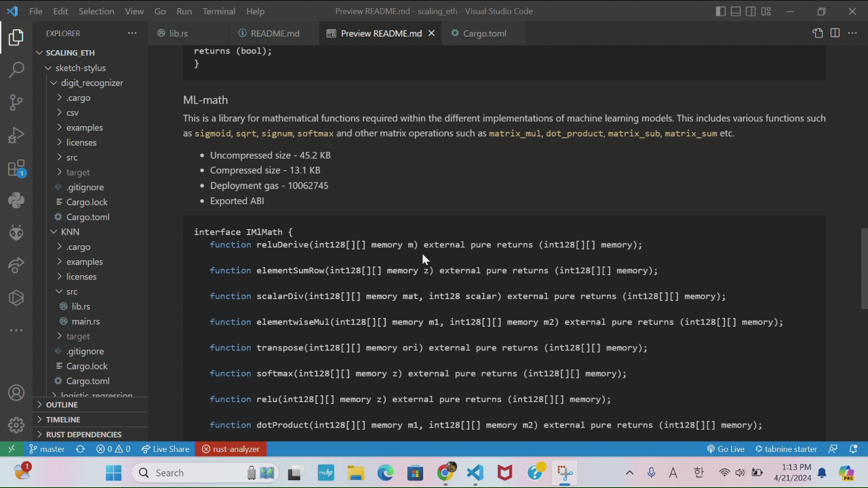Click the Open Changes icon in editor toolbar
Viewport: 868px width, 488px height.
pos(818,33)
